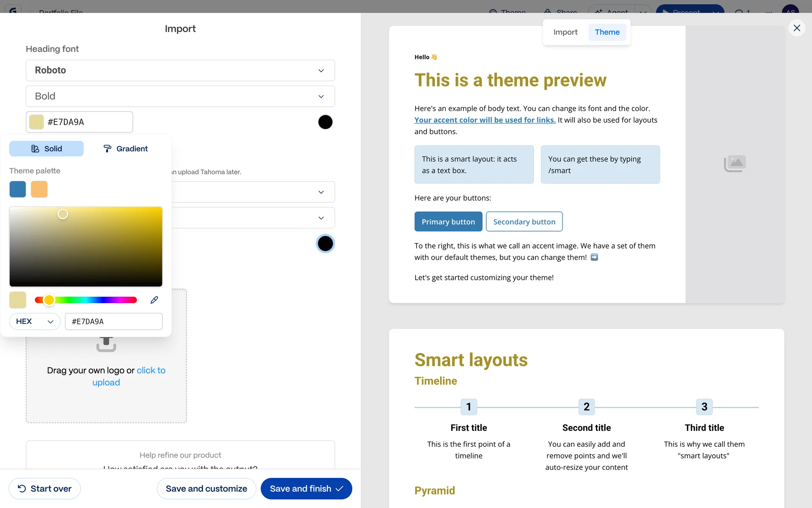This screenshot has width=812, height=508.
Task: Click the Save and customize button
Action: [206, 489]
